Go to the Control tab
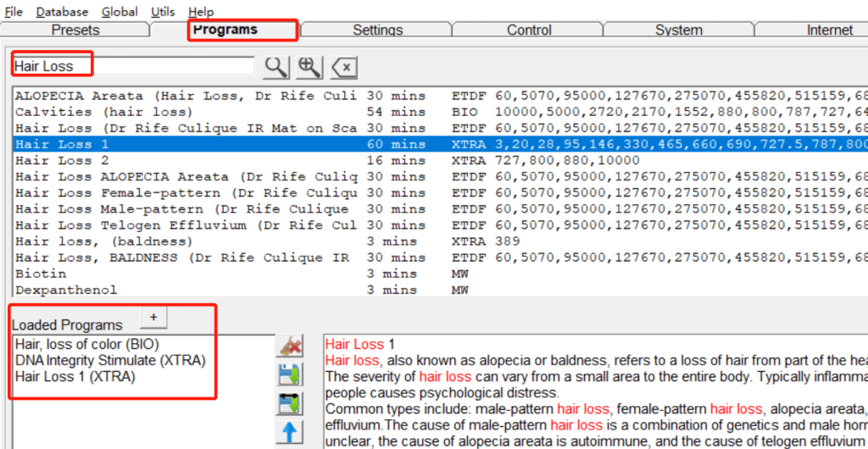The height and width of the screenshot is (449, 868). pos(529,30)
